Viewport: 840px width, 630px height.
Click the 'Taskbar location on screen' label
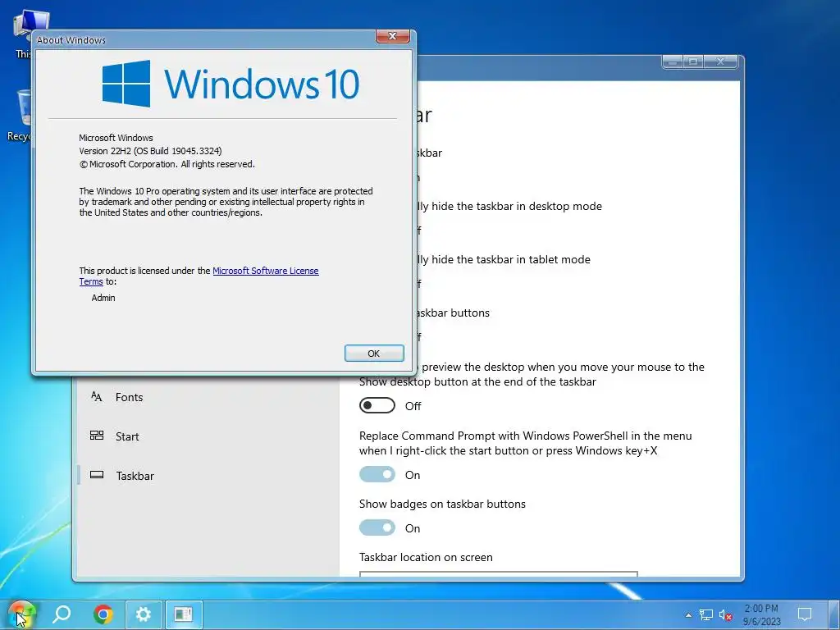[426, 557]
